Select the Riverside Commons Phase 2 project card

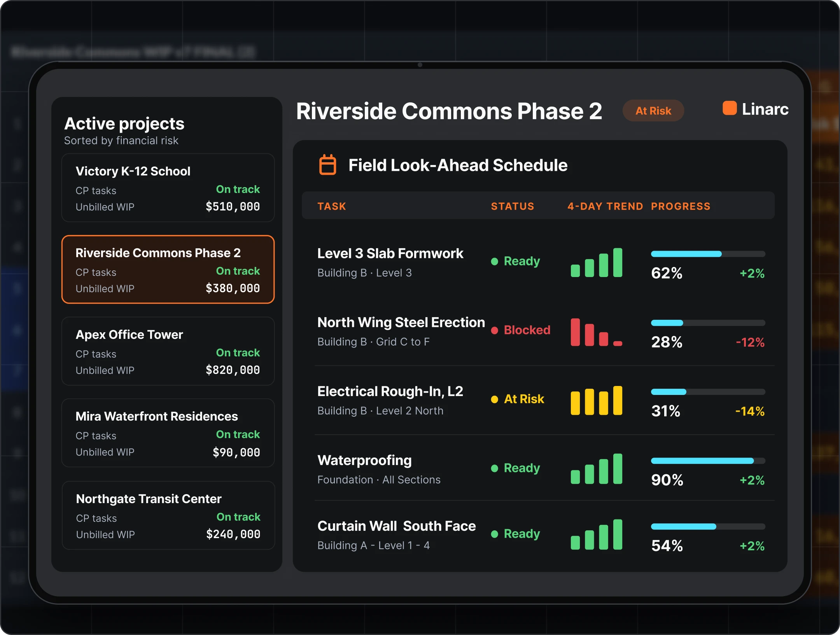tap(168, 269)
